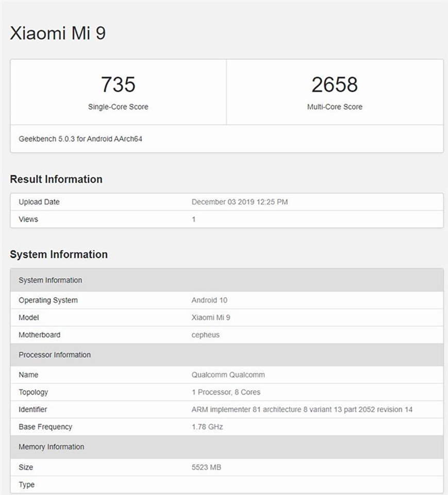Image resolution: width=448 pixels, height=495 pixels.
Task: Click the Base Frequency label
Action: coord(45,427)
